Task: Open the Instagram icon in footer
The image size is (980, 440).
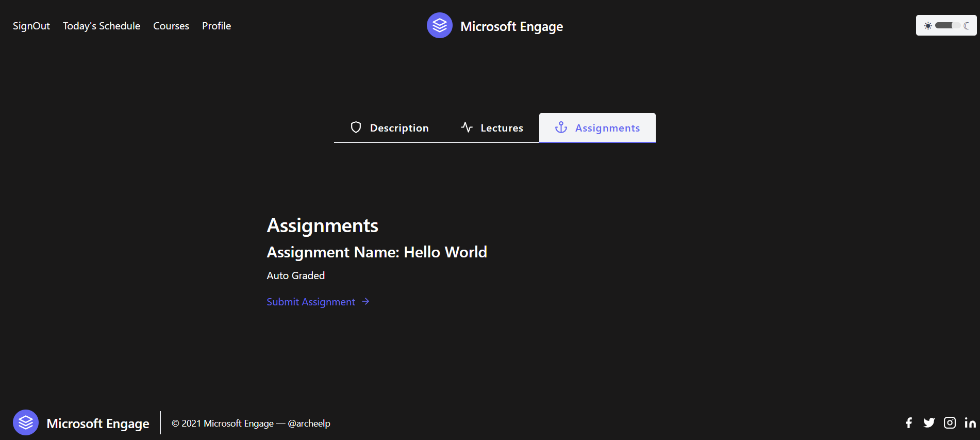Action: (x=950, y=423)
